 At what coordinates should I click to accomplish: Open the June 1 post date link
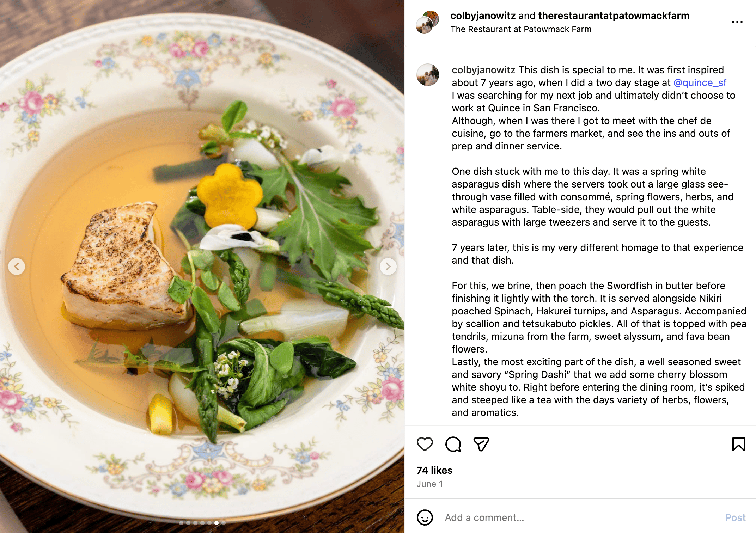429,484
